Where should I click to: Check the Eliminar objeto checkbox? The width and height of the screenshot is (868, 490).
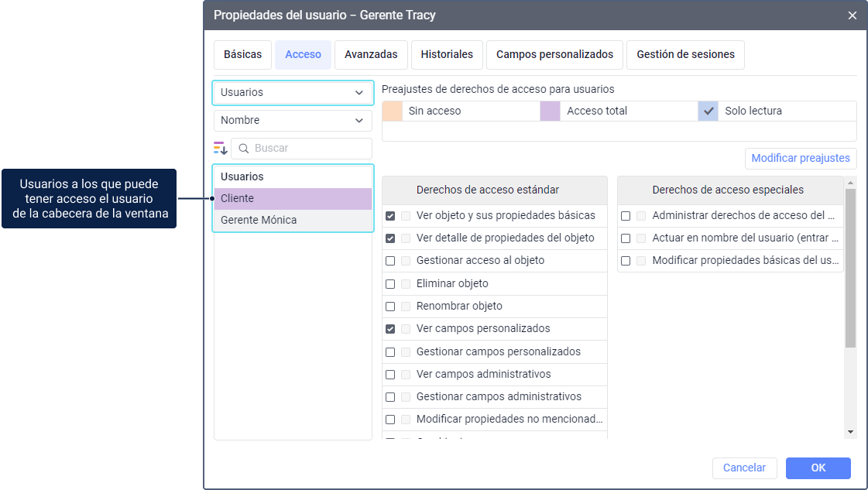click(390, 284)
